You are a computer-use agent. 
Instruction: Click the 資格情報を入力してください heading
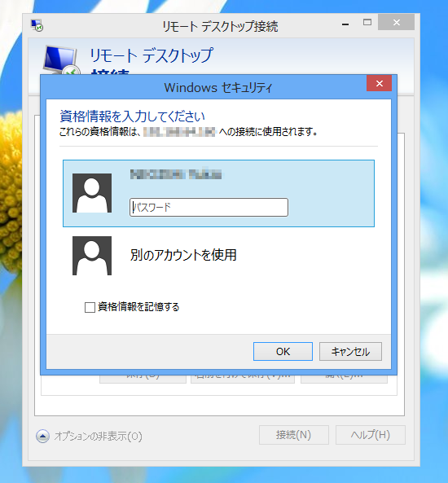132,116
